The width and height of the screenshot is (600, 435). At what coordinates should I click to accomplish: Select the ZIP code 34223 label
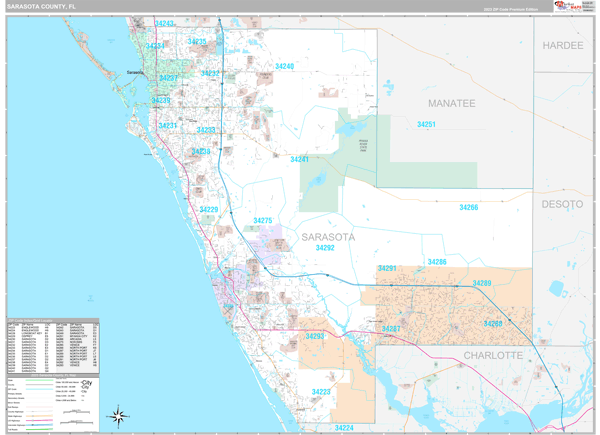tap(321, 392)
